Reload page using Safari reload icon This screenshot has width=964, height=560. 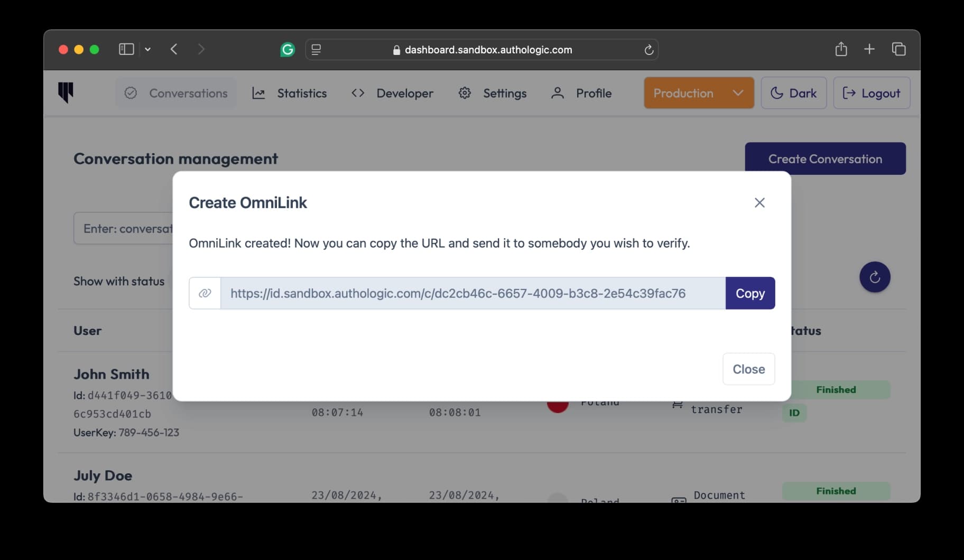(x=649, y=50)
